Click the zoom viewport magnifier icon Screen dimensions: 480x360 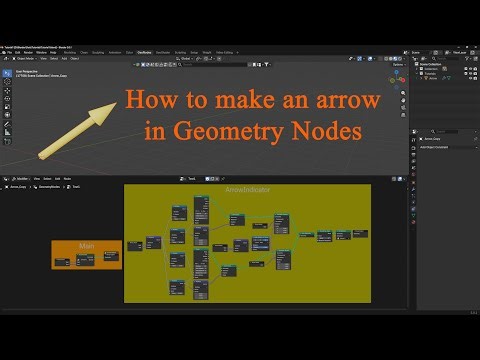[403, 93]
